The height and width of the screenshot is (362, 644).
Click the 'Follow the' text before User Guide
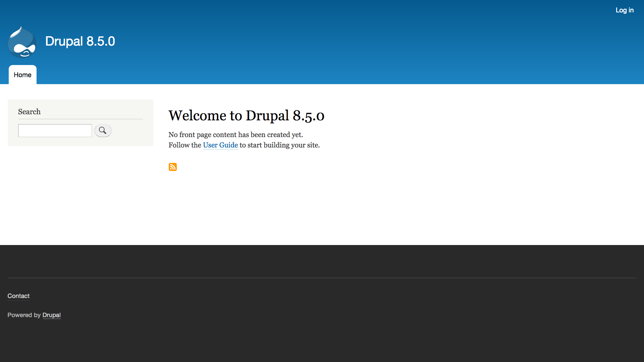tap(185, 145)
